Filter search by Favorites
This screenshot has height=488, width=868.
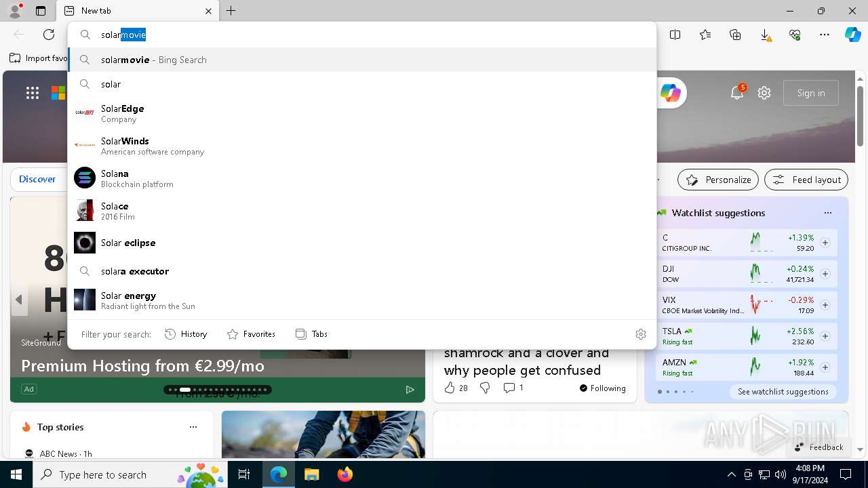pos(251,334)
